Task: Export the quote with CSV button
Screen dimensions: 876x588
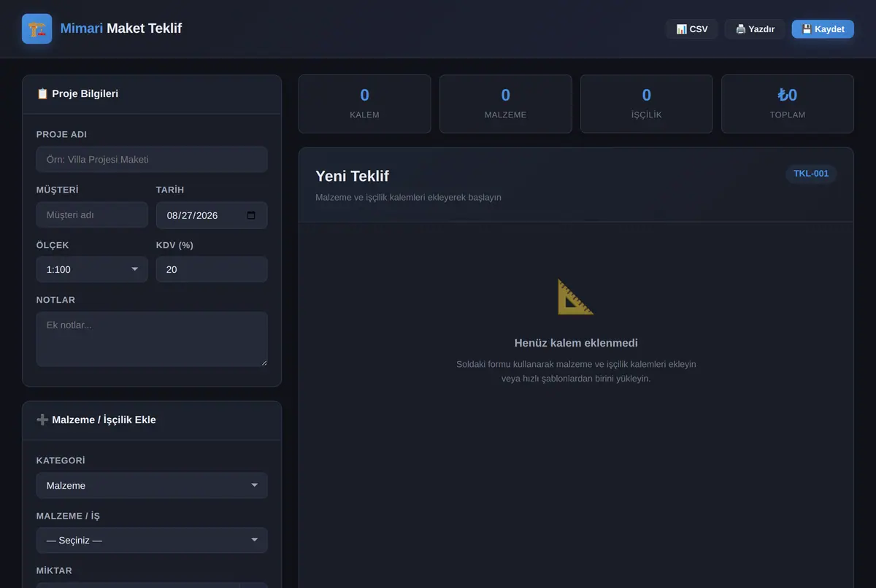Action: pos(692,29)
